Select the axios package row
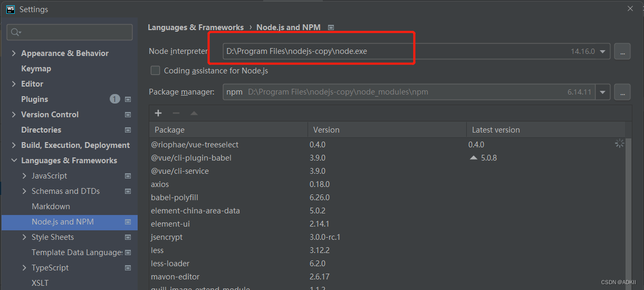Viewport: 644px width, 290px height. point(387,184)
